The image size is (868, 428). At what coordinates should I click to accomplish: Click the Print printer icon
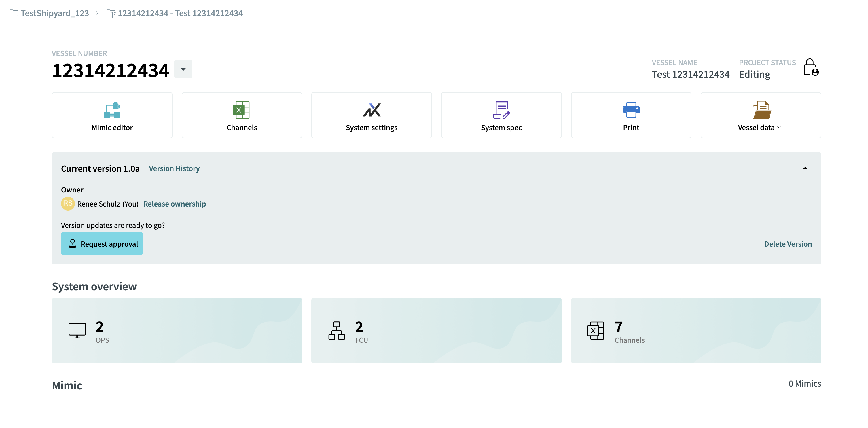click(631, 110)
